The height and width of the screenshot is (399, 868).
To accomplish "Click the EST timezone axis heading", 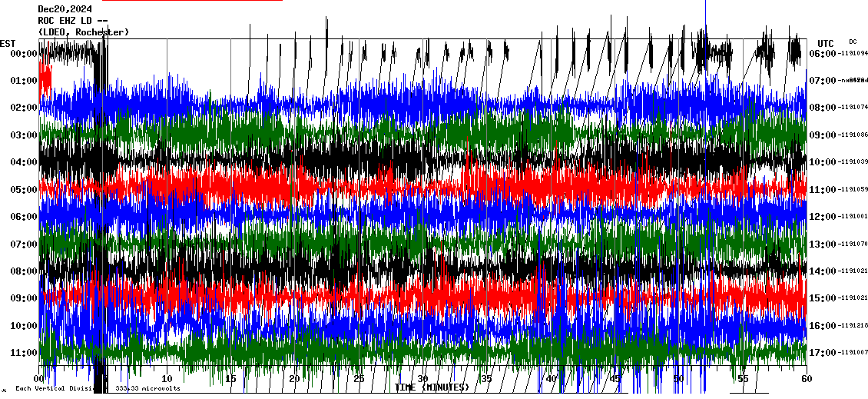I will 8,43.
